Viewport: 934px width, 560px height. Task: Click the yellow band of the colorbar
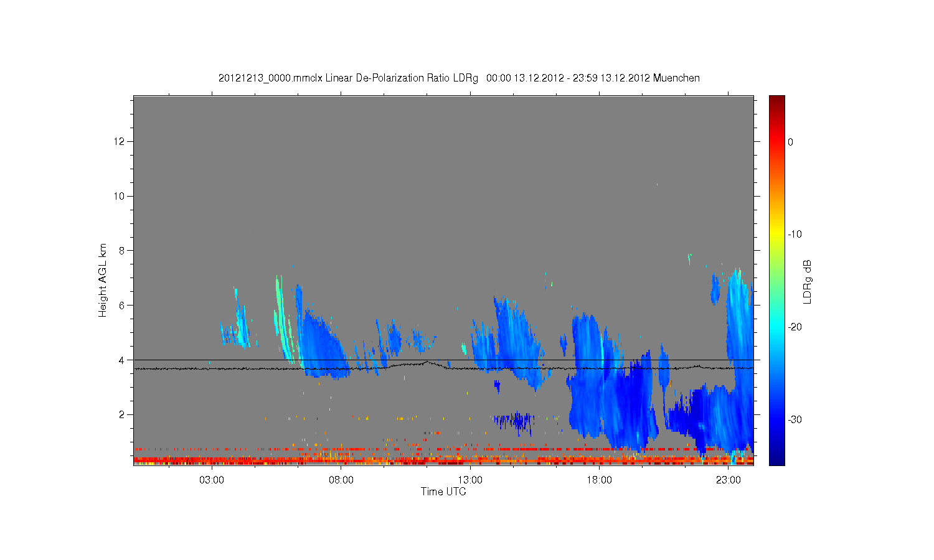coord(777,235)
